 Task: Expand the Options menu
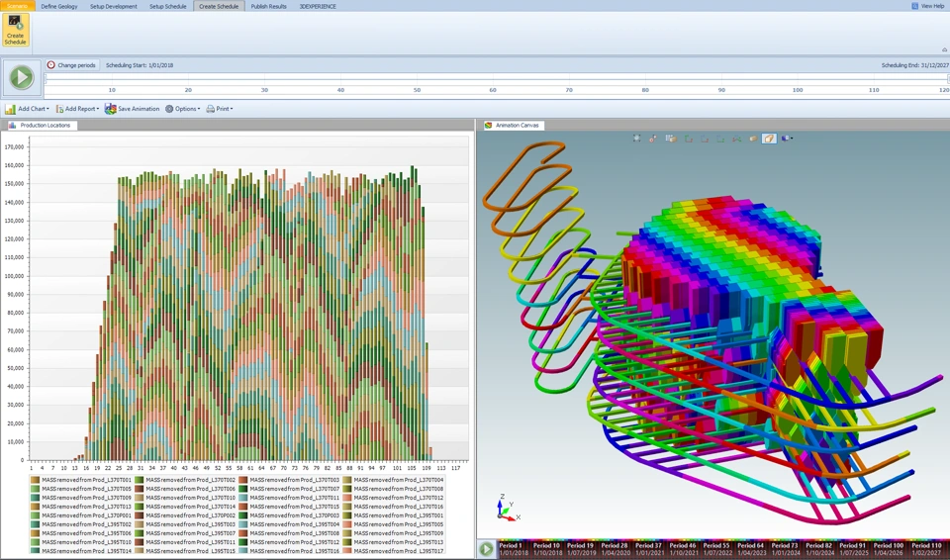point(183,109)
